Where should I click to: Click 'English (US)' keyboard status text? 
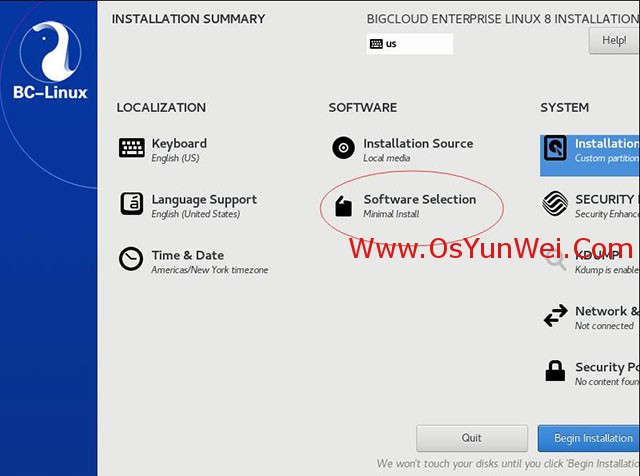(x=176, y=158)
